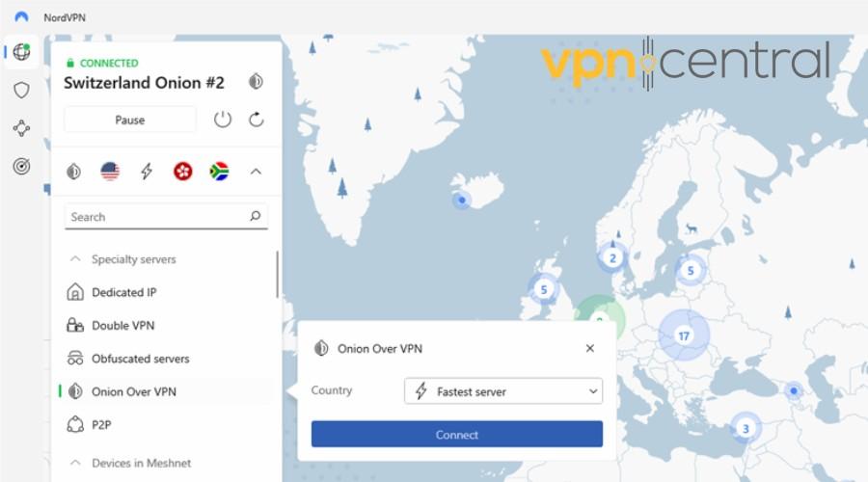Open Meshnet icon in left sidebar
868x482 pixels.
click(x=21, y=128)
